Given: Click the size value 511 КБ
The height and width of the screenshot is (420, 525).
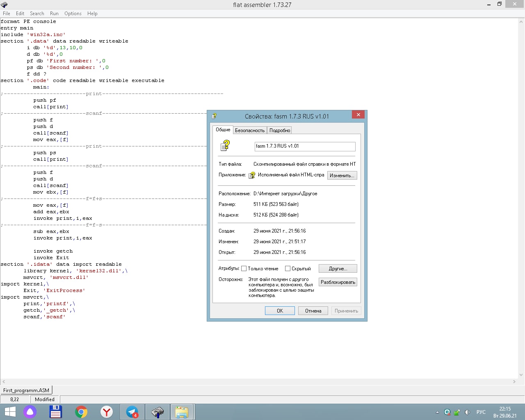Looking at the screenshot, I should point(276,204).
